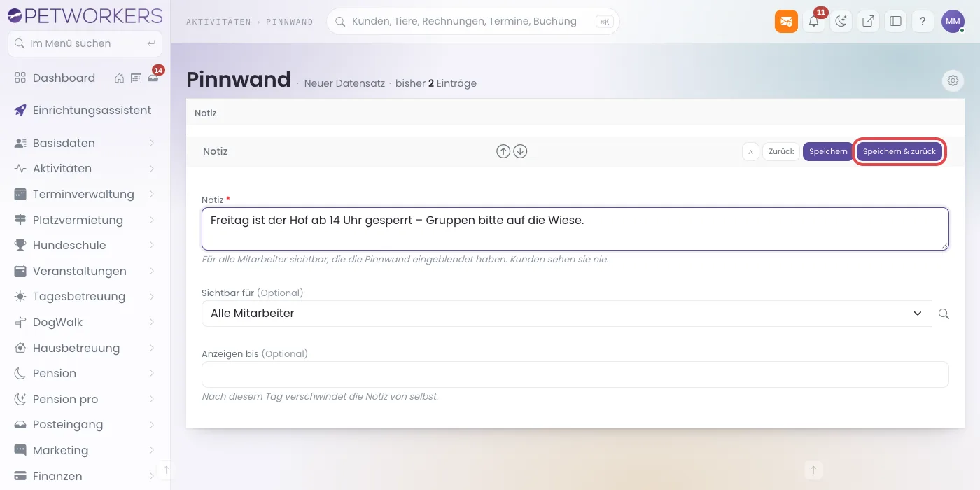This screenshot has width=980, height=490.
Task: Click the Aktivitäten pulse icon
Action: [20, 169]
